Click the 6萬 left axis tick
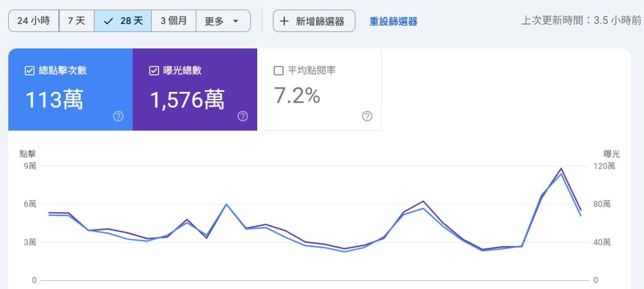The width and height of the screenshot is (644, 289). 30,204
